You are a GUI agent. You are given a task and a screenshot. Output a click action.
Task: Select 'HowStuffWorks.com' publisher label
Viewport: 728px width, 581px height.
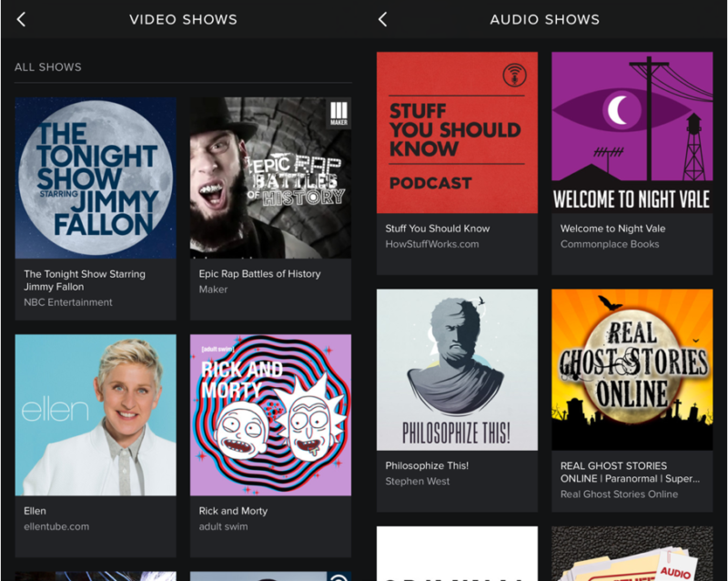pyautogui.click(x=431, y=244)
